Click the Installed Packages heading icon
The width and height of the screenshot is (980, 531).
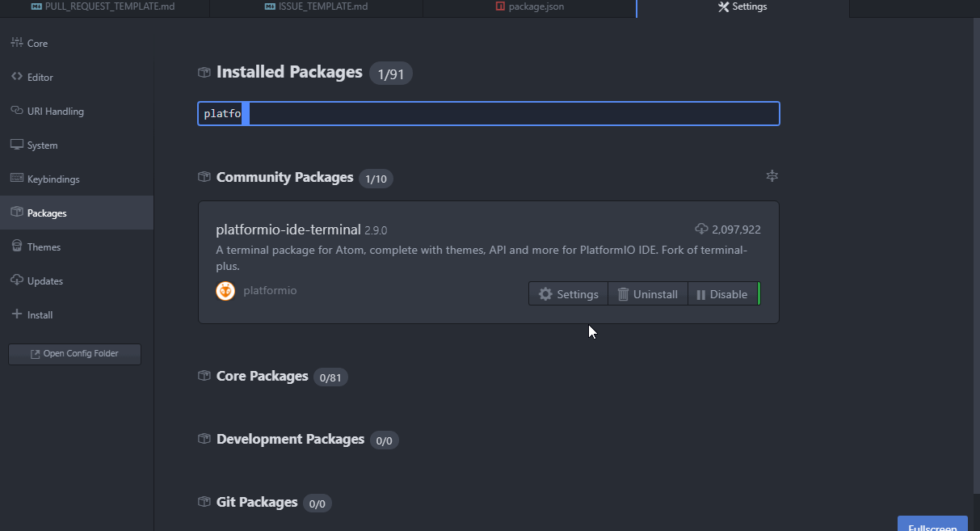(204, 73)
